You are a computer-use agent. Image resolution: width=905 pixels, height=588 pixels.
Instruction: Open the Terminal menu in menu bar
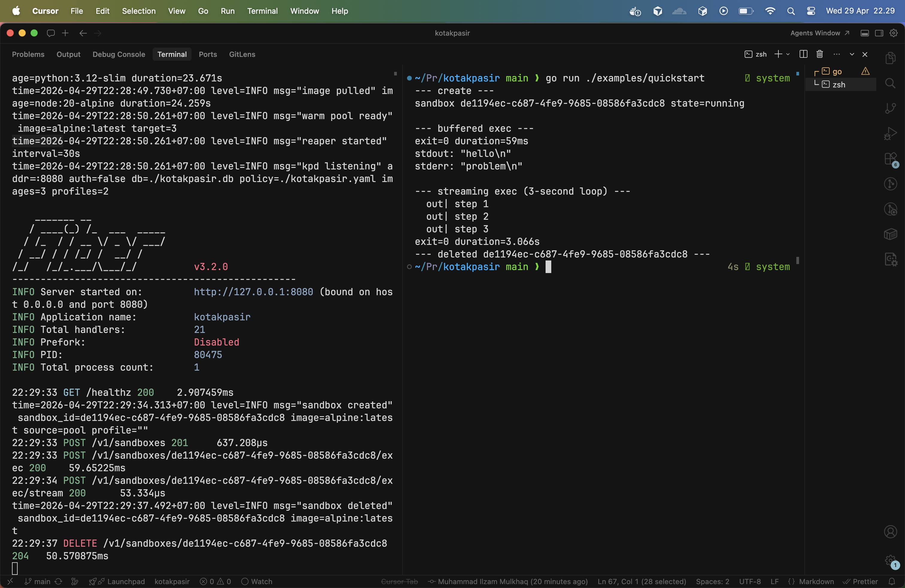pos(262,11)
